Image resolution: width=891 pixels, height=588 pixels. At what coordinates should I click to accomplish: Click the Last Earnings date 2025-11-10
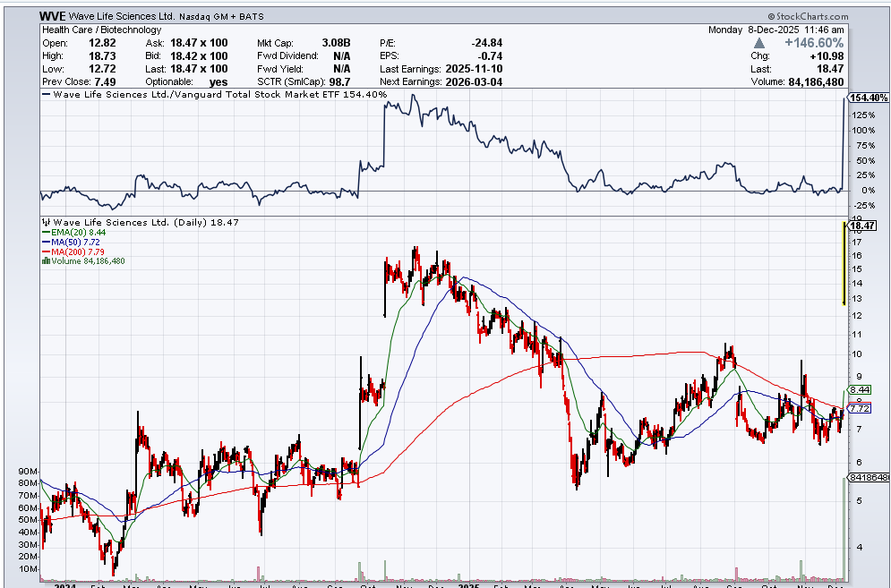tap(474, 69)
